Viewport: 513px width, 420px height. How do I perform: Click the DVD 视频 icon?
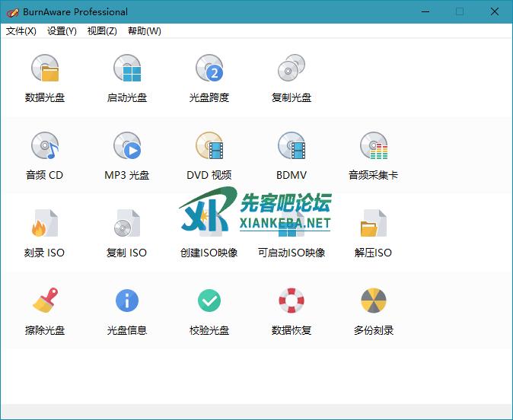point(209,147)
